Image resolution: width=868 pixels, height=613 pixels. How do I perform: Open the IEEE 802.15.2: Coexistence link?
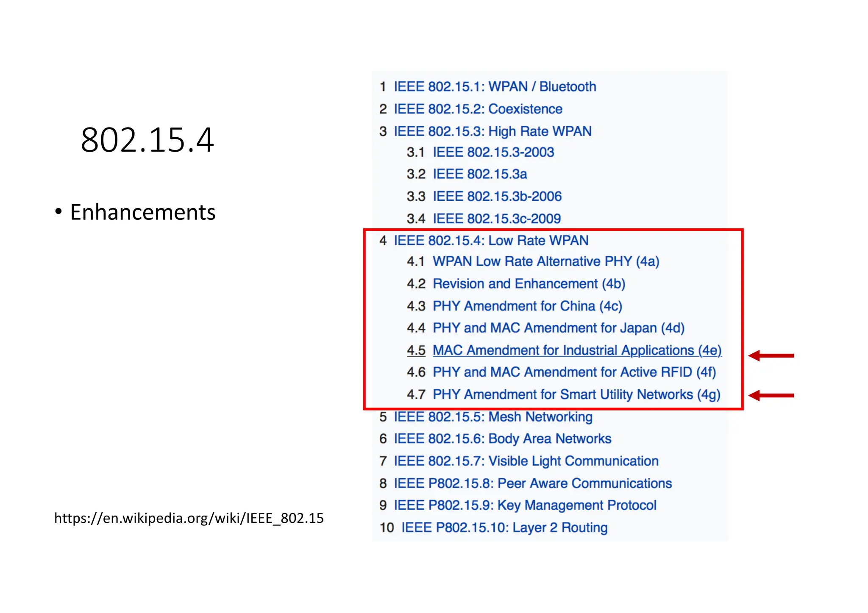[x=478, y=109]
